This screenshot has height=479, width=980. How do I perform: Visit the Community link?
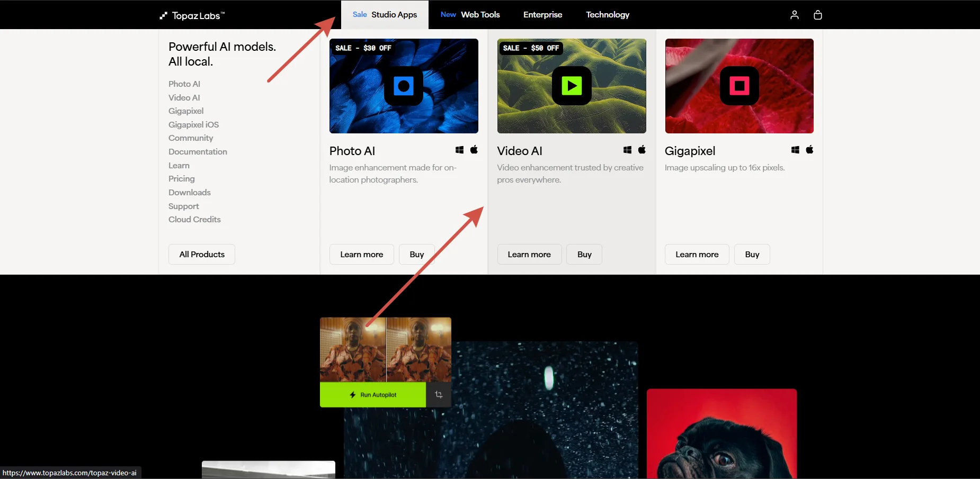(191, 138)
